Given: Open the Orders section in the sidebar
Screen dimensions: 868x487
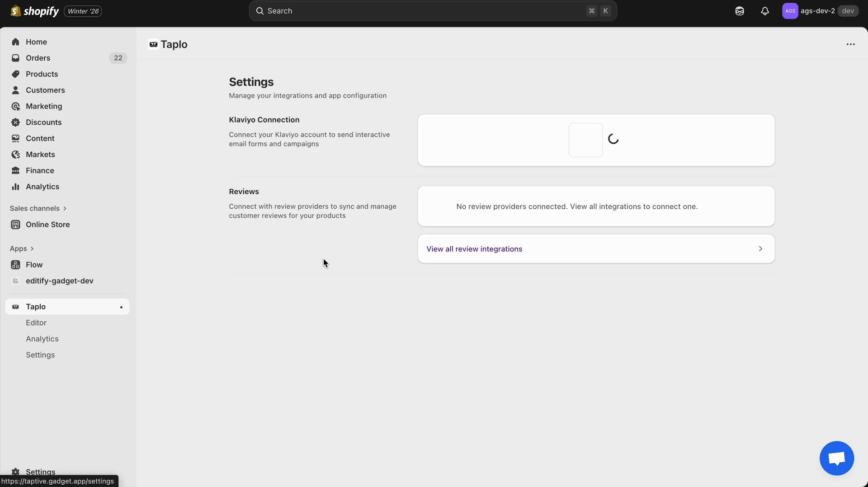Looking at the screenshot, I should click(x=38, y=58).
